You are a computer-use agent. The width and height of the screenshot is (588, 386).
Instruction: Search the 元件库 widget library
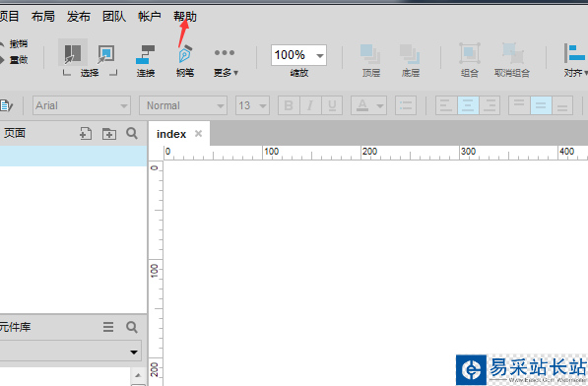[132, 327]
